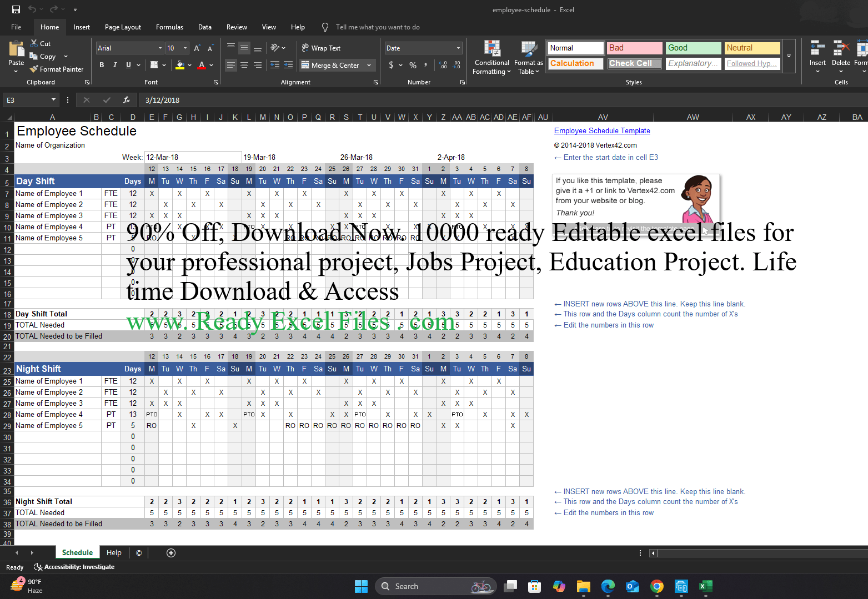Click the Undo arrow icon

tap(32, 9)
